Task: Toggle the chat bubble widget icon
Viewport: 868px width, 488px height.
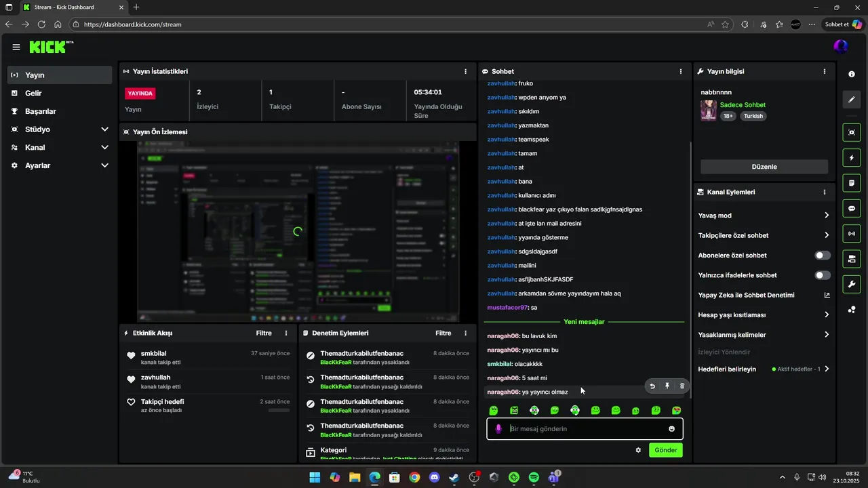Action: pyautogui.click(x=852, y=208)
